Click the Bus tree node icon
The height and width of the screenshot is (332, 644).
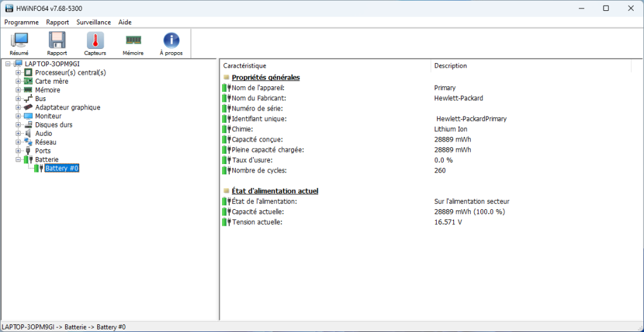point(28,99)
